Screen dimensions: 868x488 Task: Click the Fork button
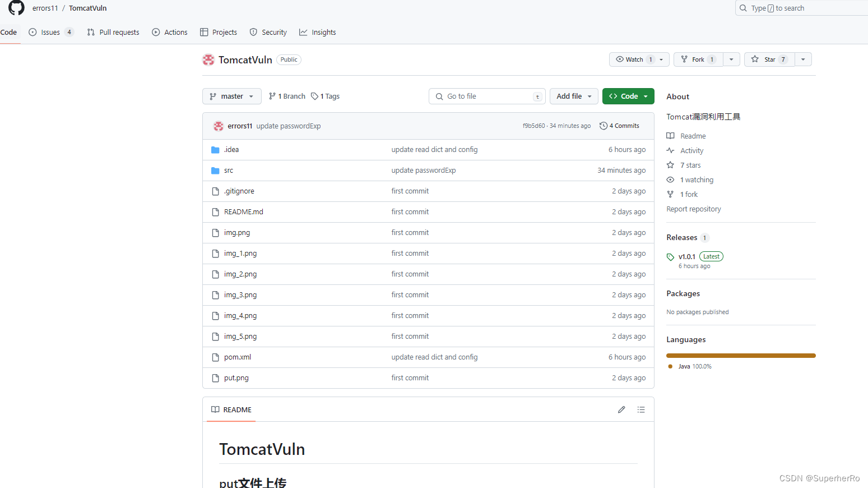tap(697, 59)
